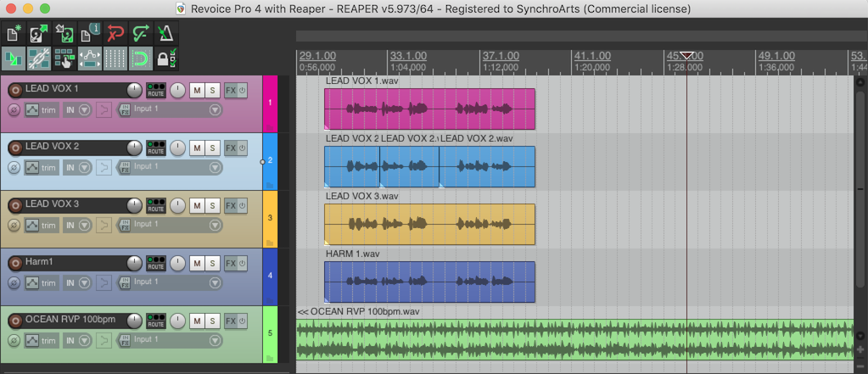Toggle the metronome icon
The width and height of the screenshot is (868, 374).
165,35
